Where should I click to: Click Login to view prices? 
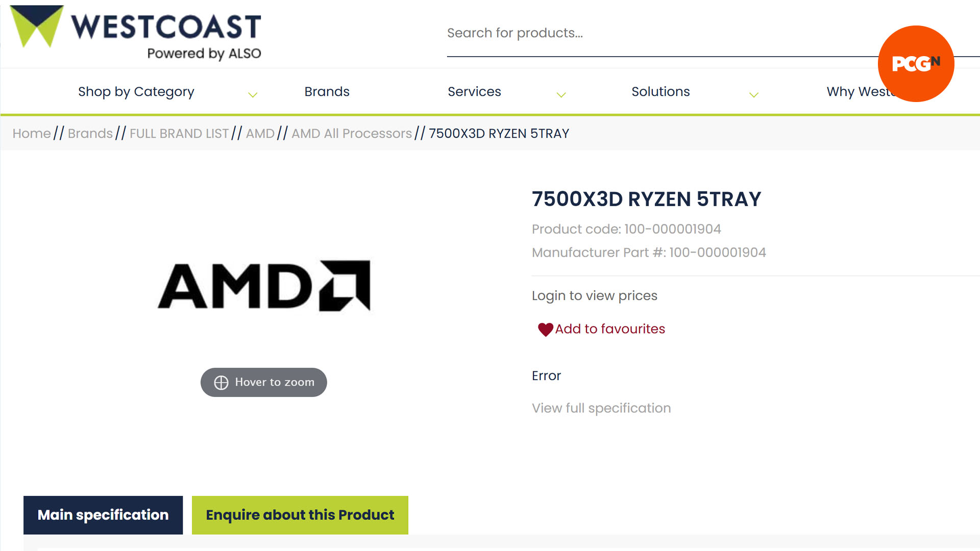(x=594, y=295)
